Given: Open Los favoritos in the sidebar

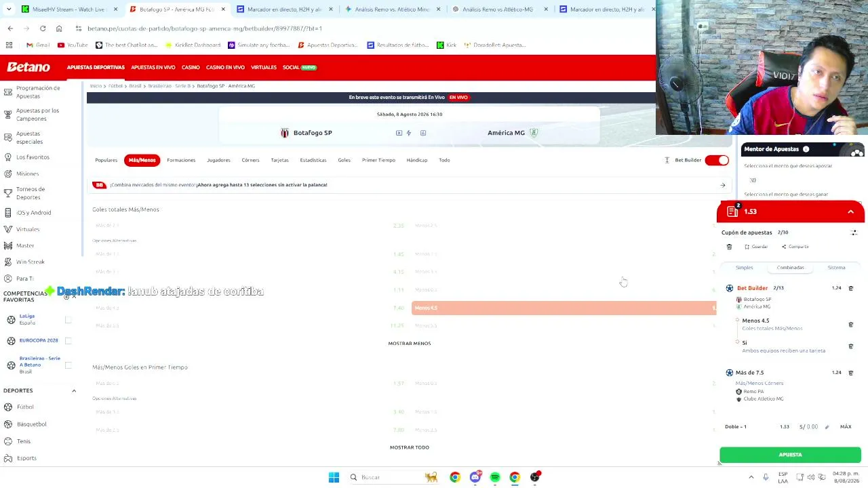Looking at the screenshot, I should (x=33, y=157).
